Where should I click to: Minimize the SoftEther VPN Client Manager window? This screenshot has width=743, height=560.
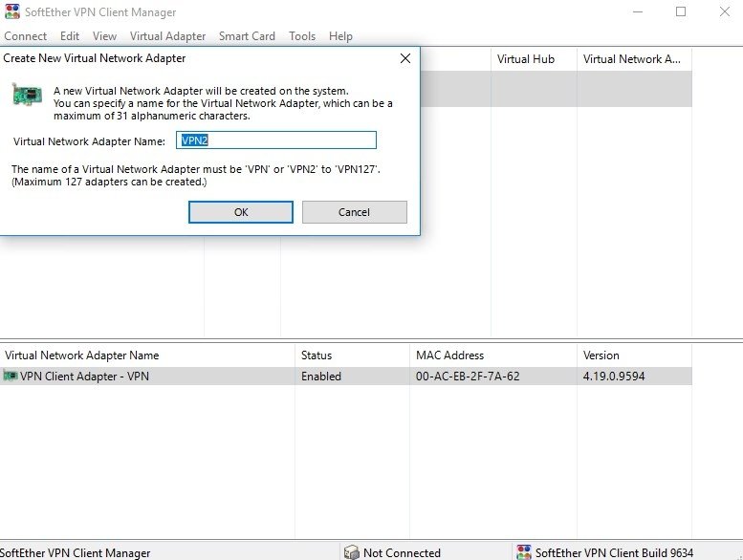[x=638, y=11]
